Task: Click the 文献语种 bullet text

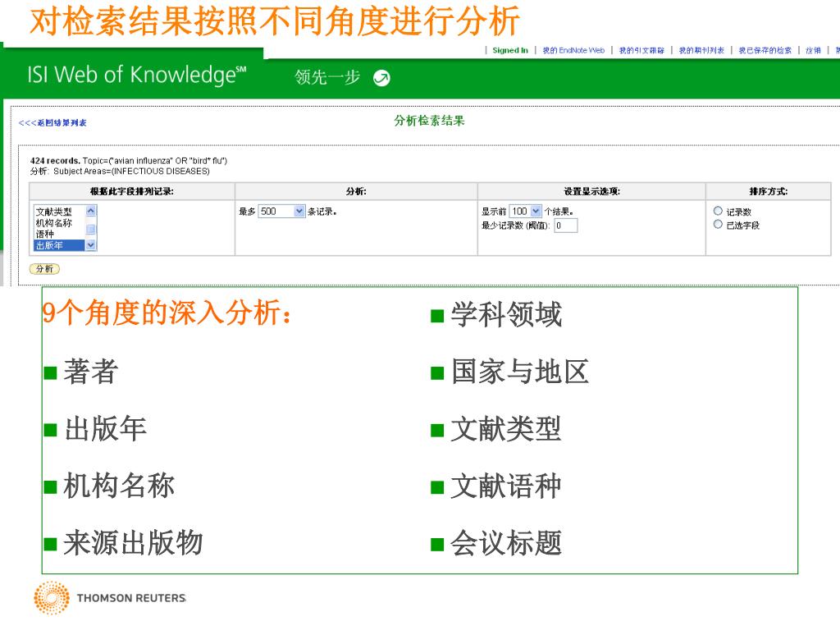Action: coord(506,486)
